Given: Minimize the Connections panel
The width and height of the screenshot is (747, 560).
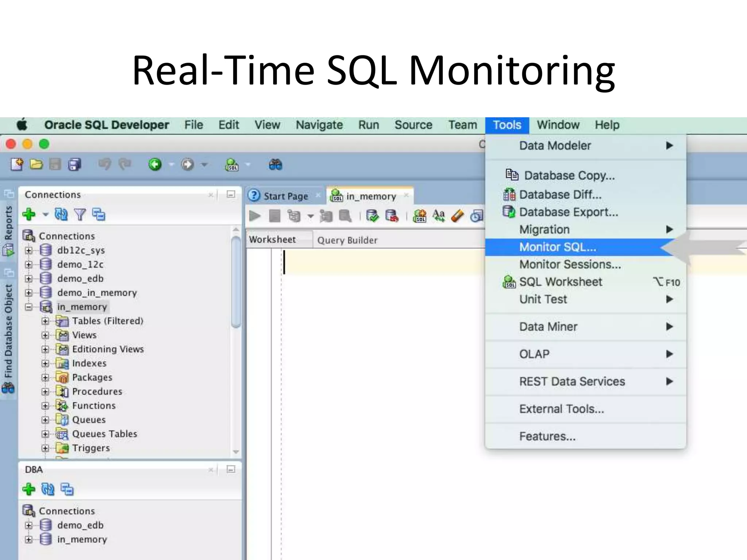Looking at the screenshot, I should click(x=231, y=195).
